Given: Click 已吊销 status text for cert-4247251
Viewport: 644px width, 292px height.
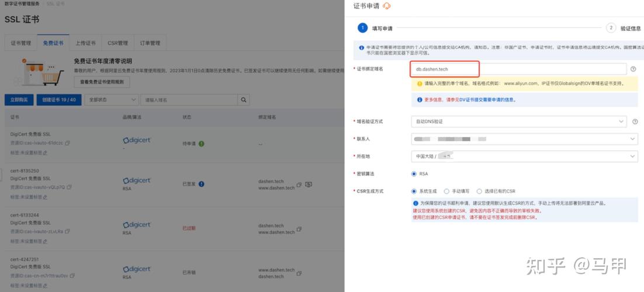Looking at the screenshot, I should (x=189, y=272).
